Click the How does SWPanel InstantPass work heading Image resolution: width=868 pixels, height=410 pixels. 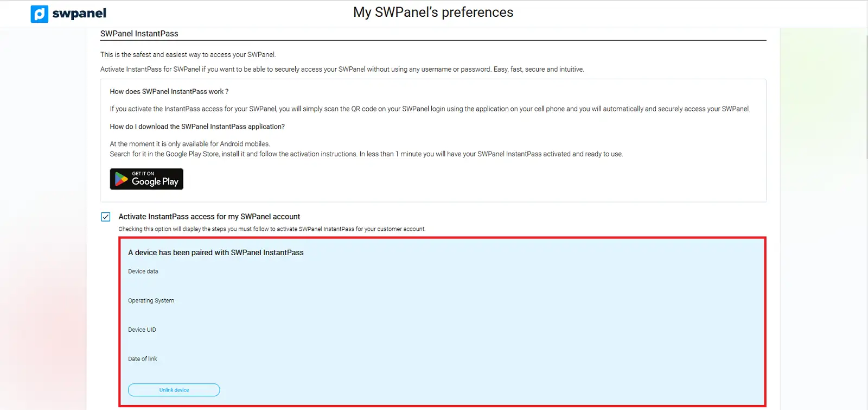pyautogui.click(x=169, y=92)
